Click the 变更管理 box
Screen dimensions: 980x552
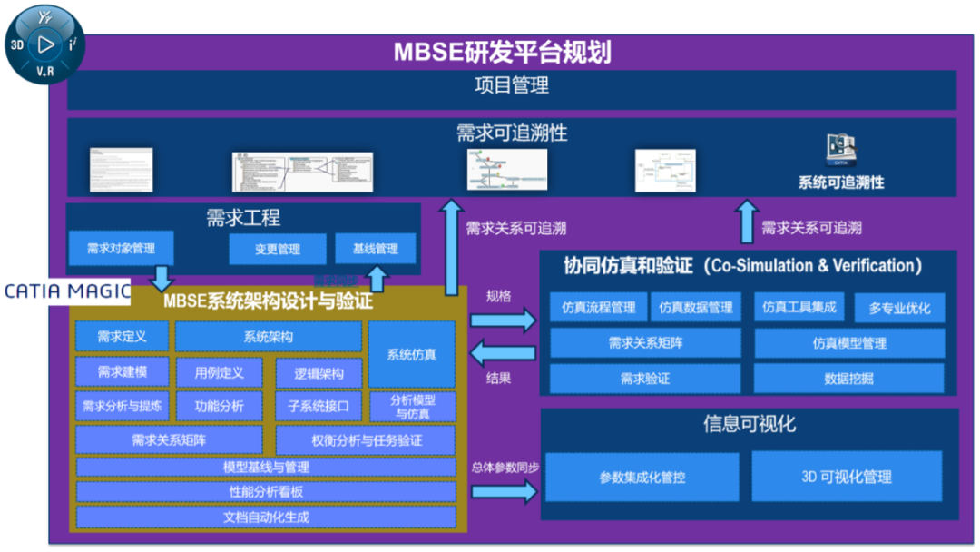(277, 249)
